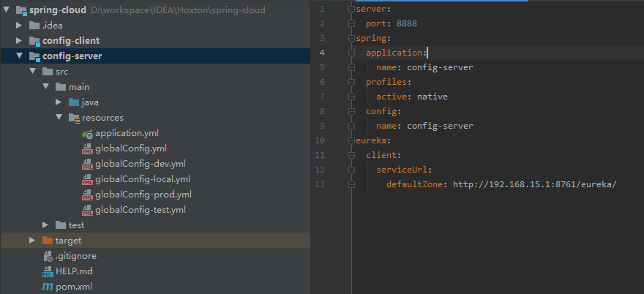Click config-server value on line 5
Viewport: 644px width, 294px height.
coord(440,67)
